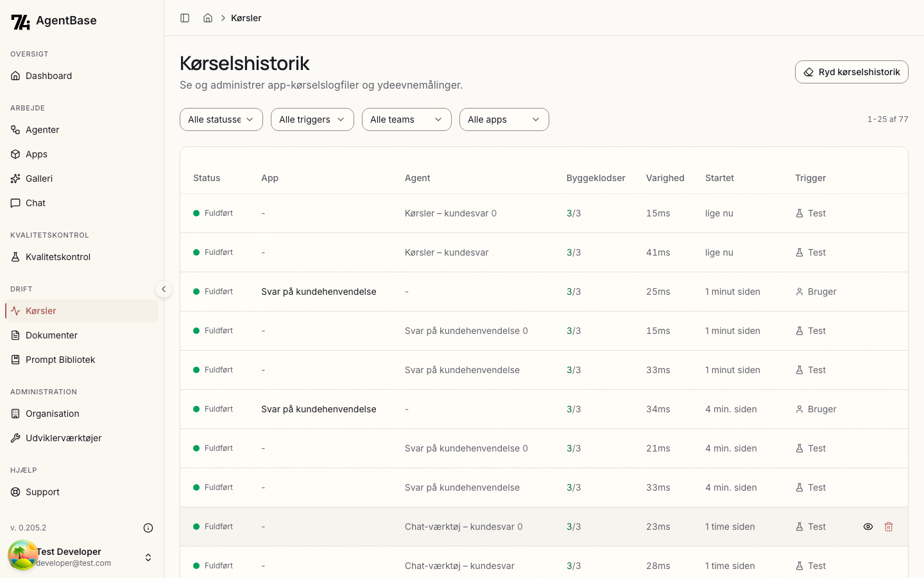Screen dimensions: 924x578
Task: Open Kvalitetskontrol in the sidebar
Action: pyautogui.click(x=81, y=257)
